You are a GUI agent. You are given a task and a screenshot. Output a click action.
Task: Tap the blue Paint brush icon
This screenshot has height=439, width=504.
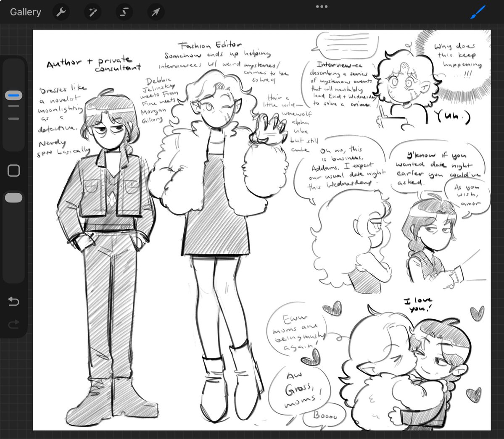(x=477, y=12)
